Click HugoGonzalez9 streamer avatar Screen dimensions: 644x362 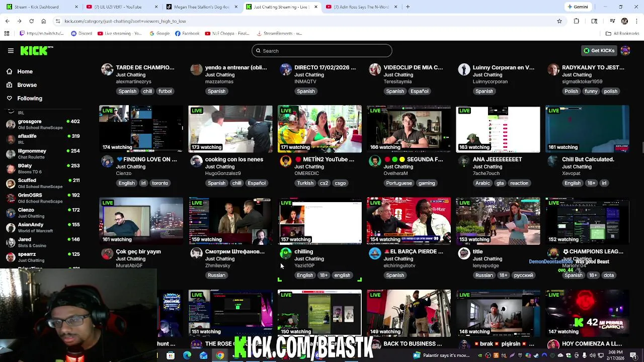click(x=196, y=161)
